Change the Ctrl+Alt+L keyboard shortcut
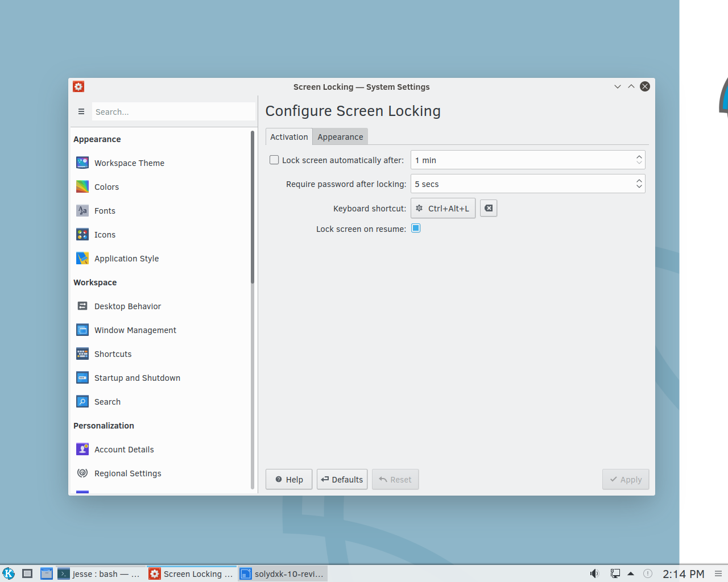This screenshot has height=582, width=728. (443, 209)
